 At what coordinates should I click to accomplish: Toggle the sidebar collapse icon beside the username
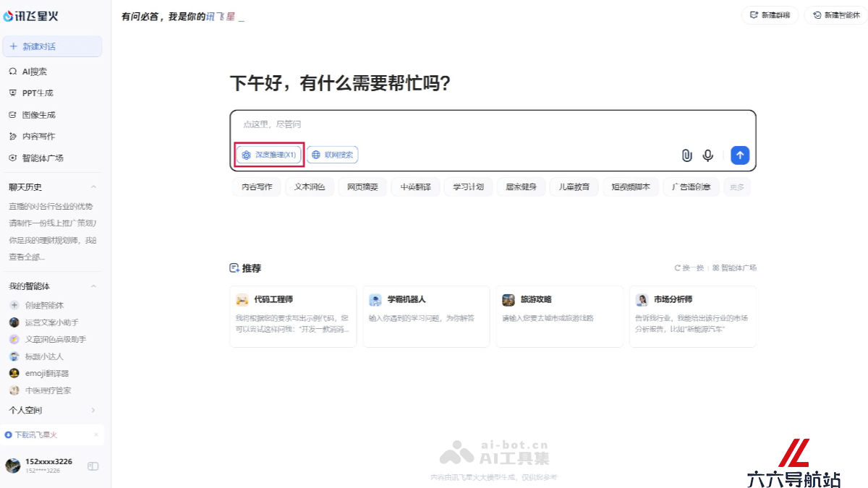coord(93,466)
